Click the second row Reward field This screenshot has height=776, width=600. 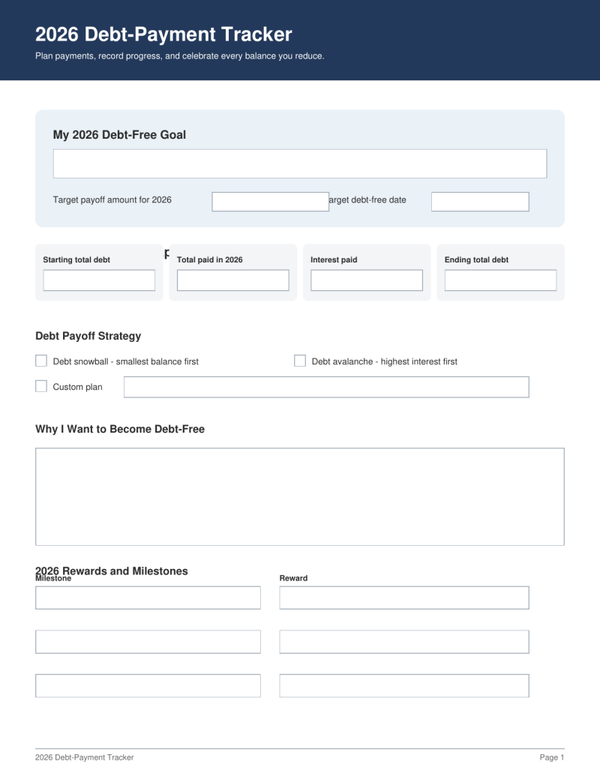point(404,642)
